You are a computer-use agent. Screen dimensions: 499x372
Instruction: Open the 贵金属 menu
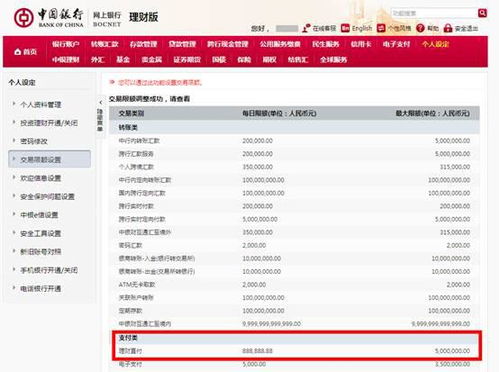coord(152,60)
